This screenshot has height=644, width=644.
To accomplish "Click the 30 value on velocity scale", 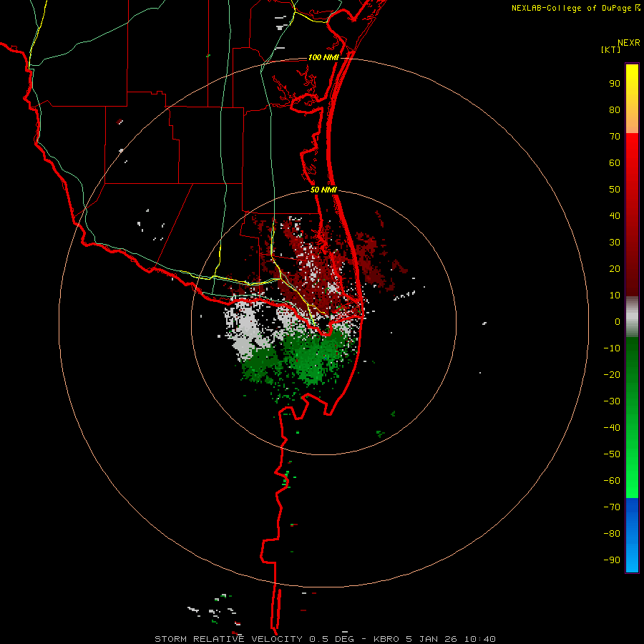I will (x=615, y=243).
